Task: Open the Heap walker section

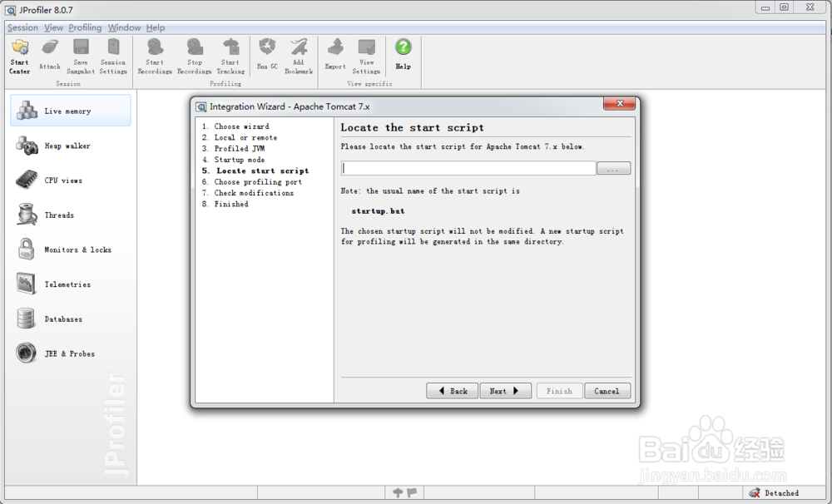Action: coord(71,146)
